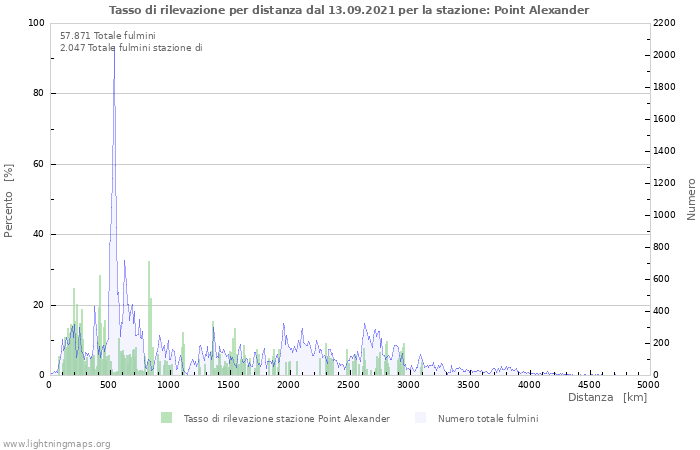Click the 100 tick on the percent axis
Image resolution: width=700 pixels, height=450 pixels.
(x=36, y=23)
